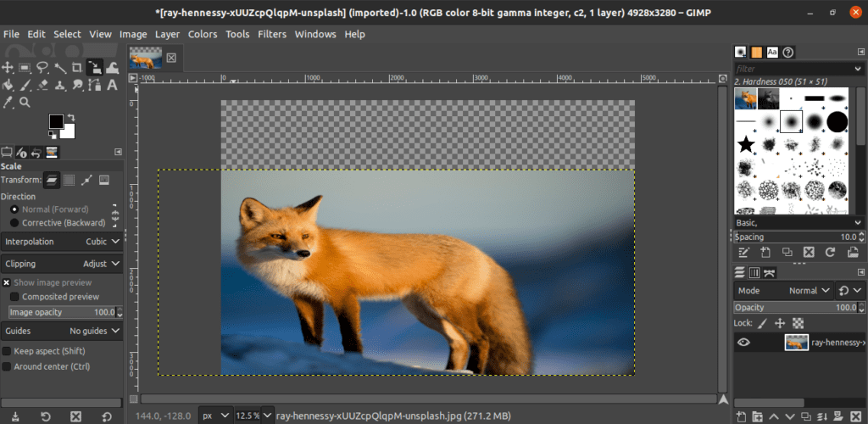This screenshot has width=868, height=424.
Task: Open the Colors menu
Action: coord(203,34)
